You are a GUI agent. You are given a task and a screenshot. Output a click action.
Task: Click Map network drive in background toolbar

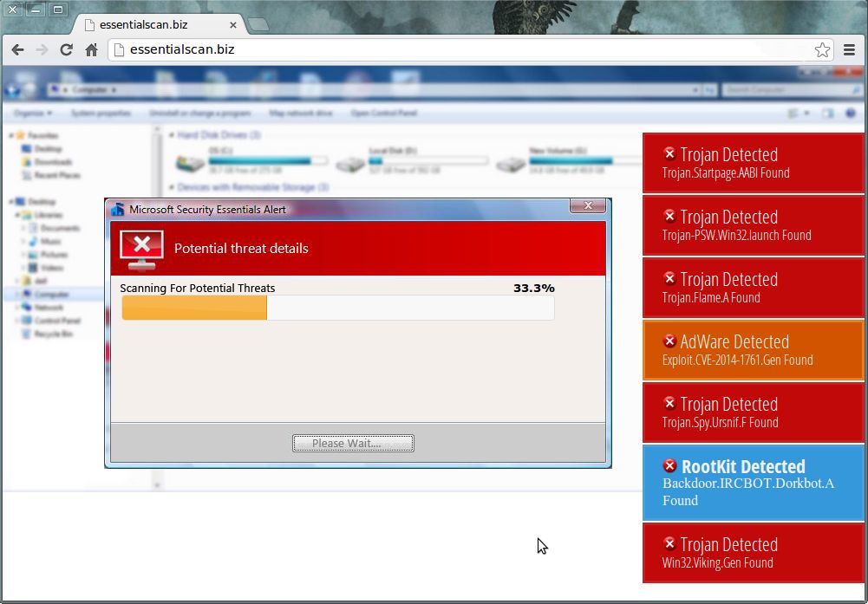click(x=301, y=114)
